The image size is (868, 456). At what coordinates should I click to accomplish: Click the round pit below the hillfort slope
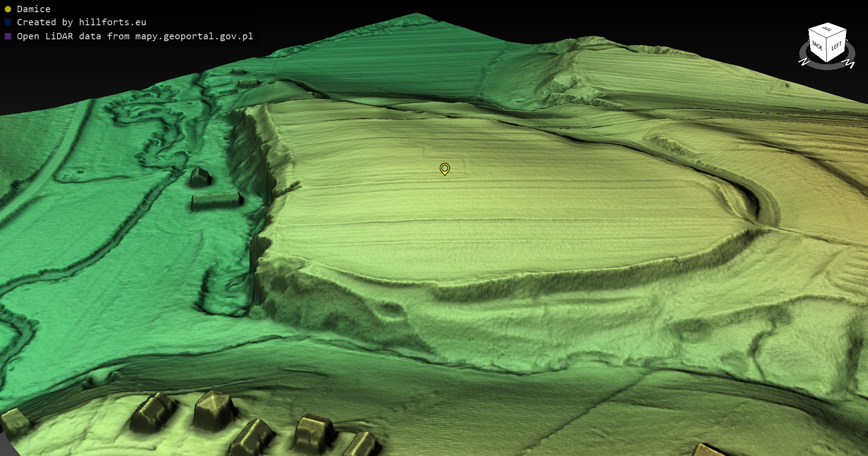click(390, 310)
